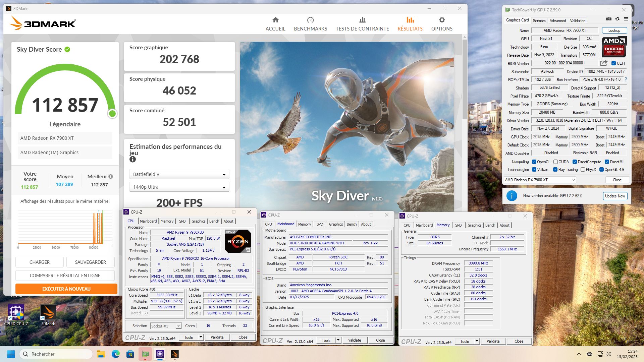Click the score distribution chart

pyautogui.click(x=65, y=229)
